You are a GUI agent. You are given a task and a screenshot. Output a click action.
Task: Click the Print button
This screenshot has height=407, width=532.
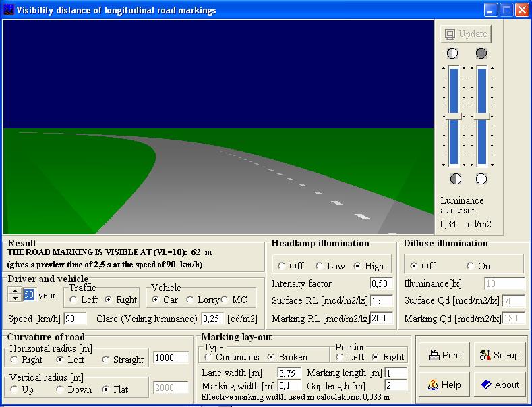click(x=444, y=355)
